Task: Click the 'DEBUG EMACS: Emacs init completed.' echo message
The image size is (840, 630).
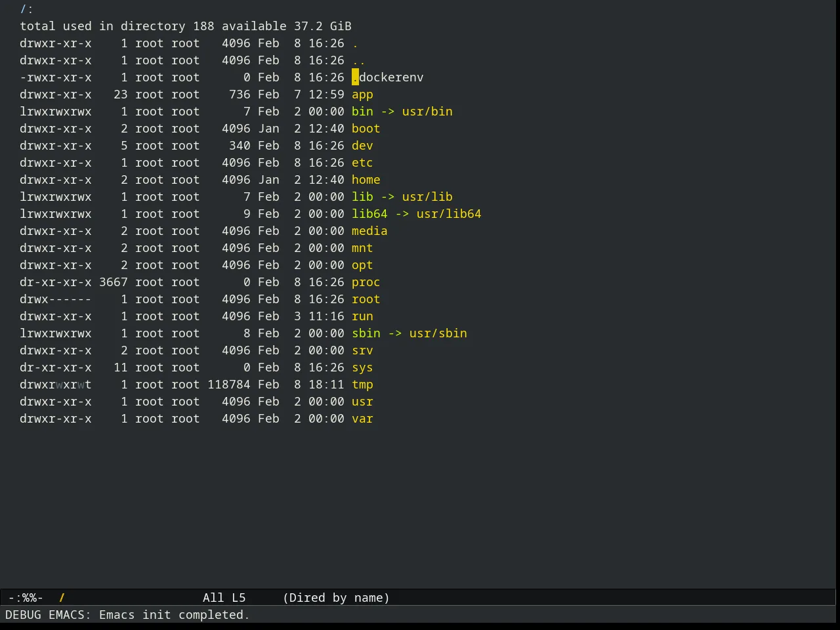Action: [x=127, y=615]
